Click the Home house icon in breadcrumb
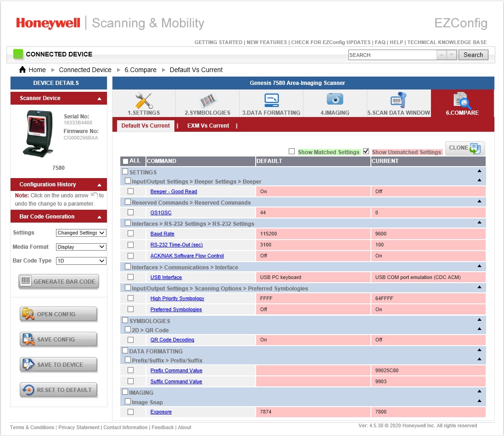 (22, 70)
